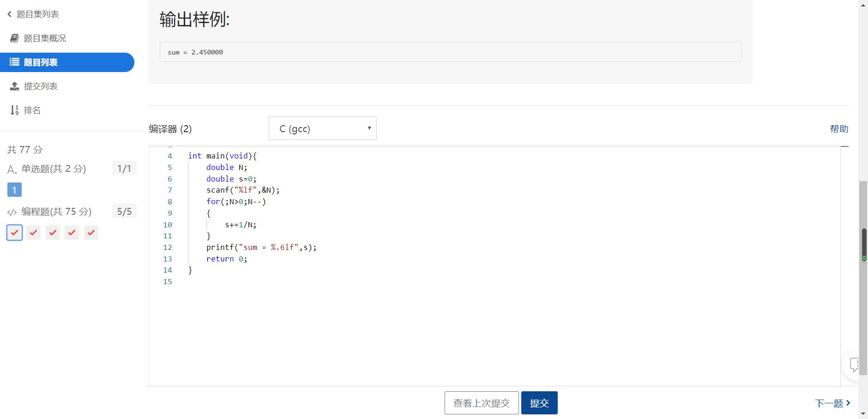Select the first programming problem checkmark
868x419 pixels.
pos(15,233)
